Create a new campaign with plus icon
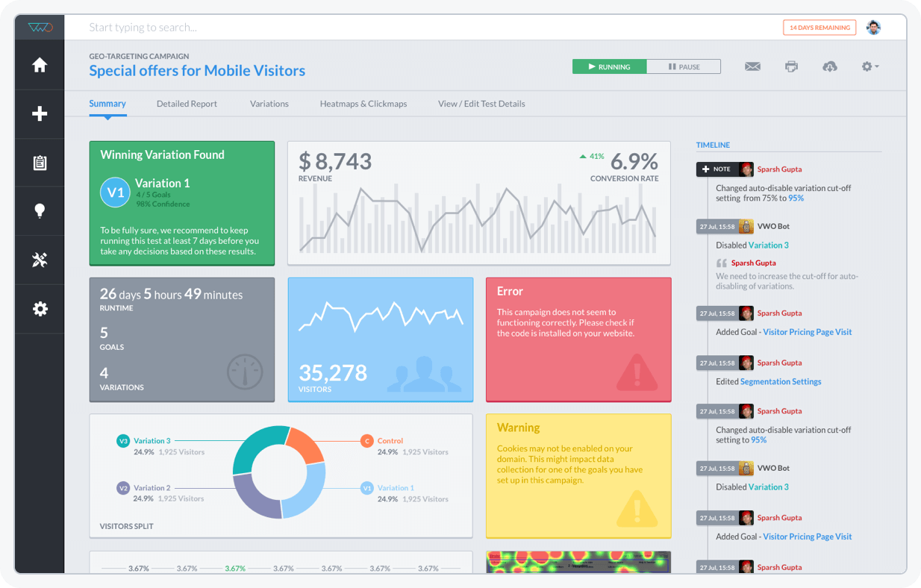This screenshot has height=588, width=921. [x=39, y=113]
